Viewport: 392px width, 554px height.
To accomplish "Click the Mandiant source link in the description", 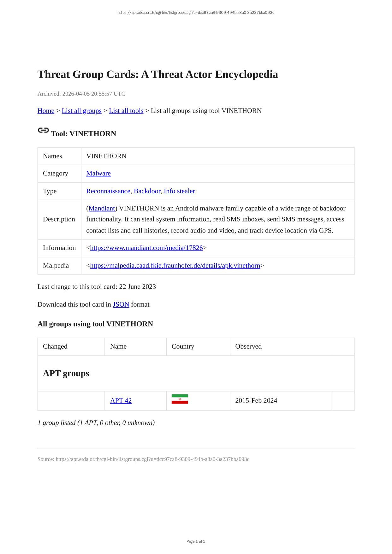I will click(x=102, y=209).
